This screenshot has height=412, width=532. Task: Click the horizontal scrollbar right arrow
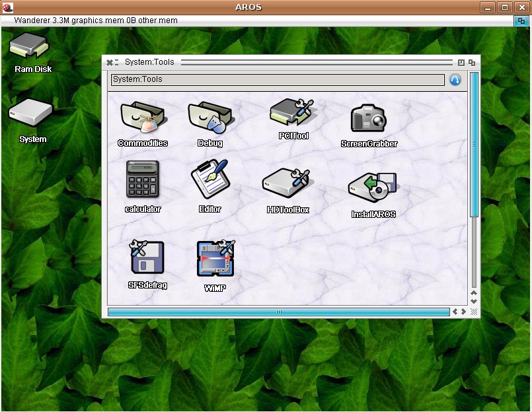pyautogui.click(x=463, y=312)
